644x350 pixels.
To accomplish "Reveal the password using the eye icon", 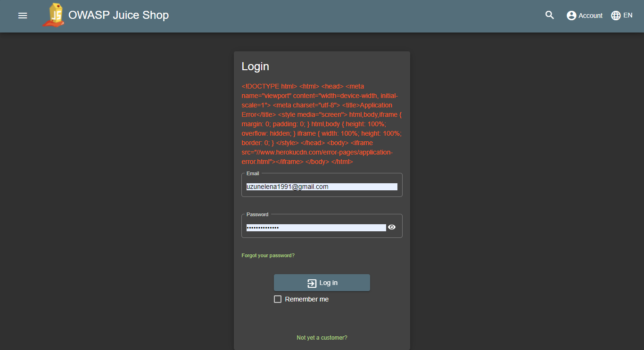I will (x=392, y=227).
